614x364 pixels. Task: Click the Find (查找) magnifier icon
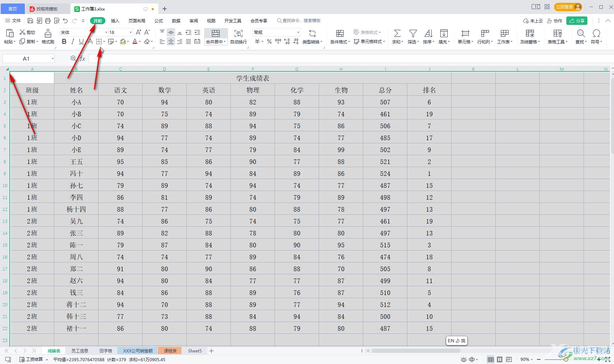coord(581,33)
